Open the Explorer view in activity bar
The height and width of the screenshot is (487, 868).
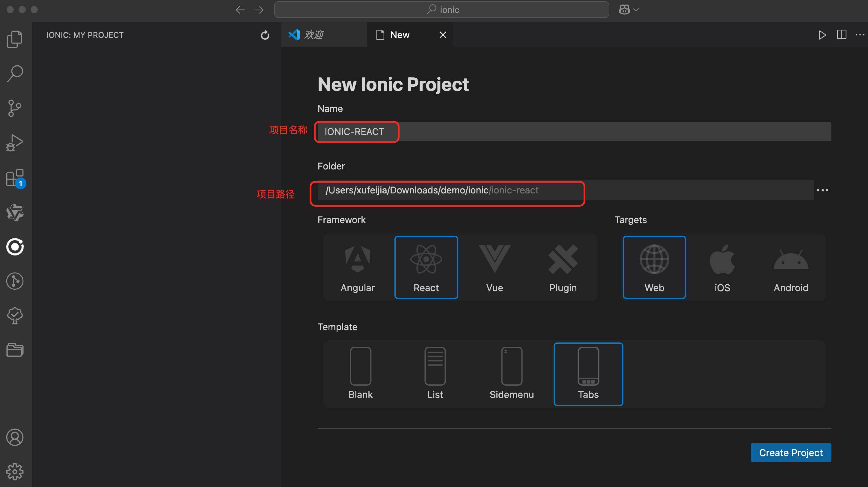(15, 39)
